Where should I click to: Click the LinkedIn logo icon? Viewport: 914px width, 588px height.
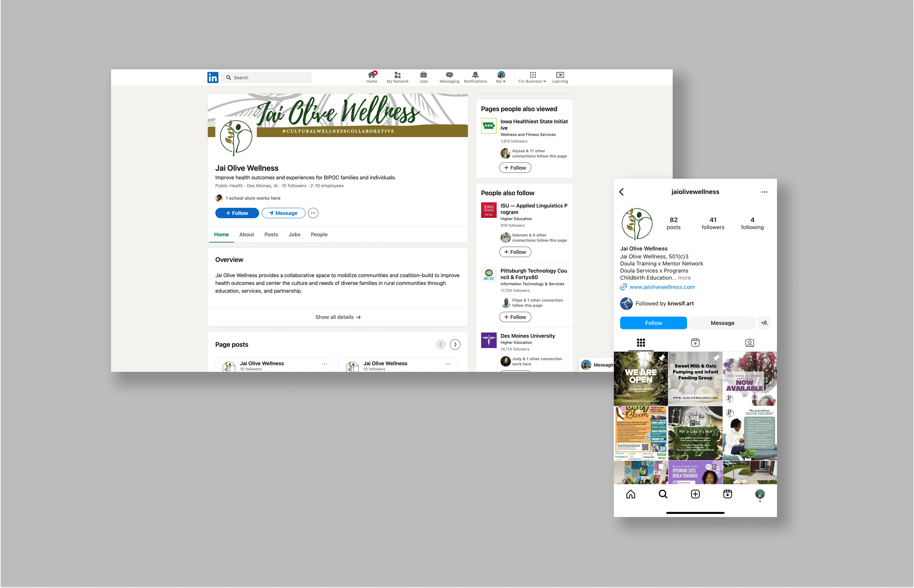[213, 78]
